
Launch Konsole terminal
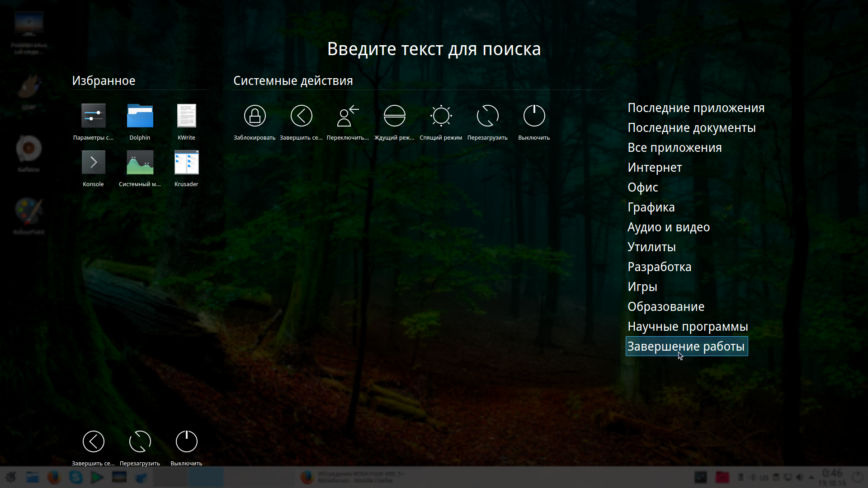(93, 163)
